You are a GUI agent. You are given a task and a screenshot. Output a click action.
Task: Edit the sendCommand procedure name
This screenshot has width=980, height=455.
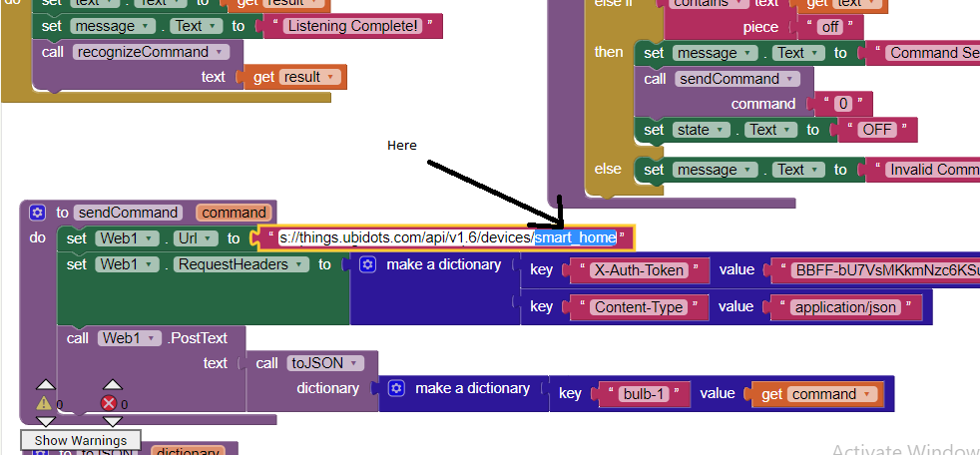pos(128,213)
